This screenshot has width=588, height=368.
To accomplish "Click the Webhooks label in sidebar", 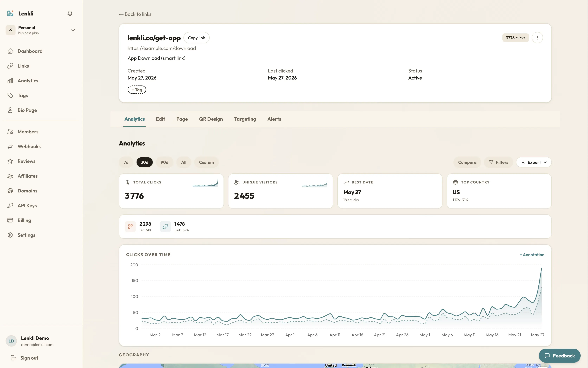I will 29,147.
